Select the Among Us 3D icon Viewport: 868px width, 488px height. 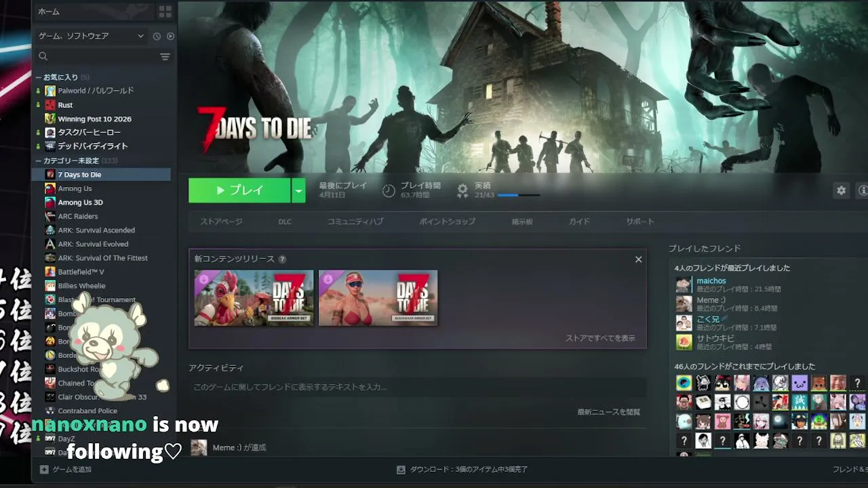pos(50,203)
